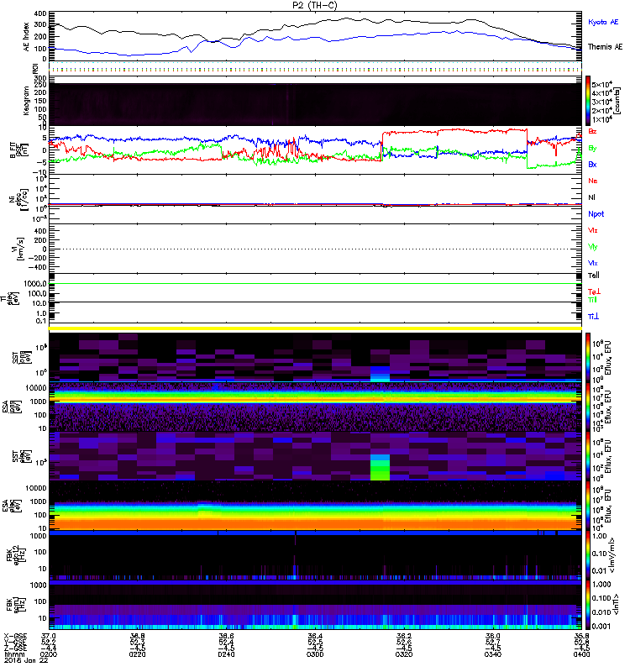This screenshot has width=630, height=672.
Task: Click the AE Index axis label
Action: coord(26,37)
